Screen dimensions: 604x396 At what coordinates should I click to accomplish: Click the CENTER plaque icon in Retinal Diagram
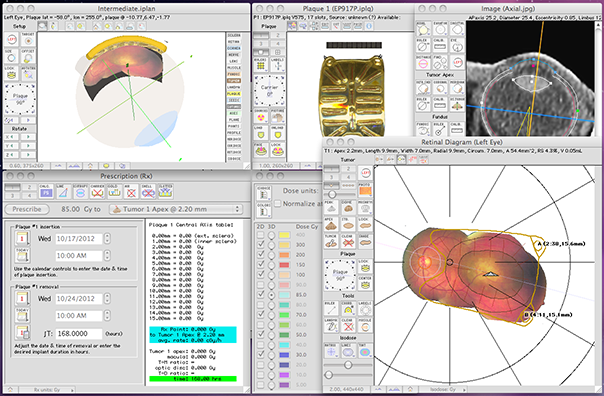coord(365,283)
